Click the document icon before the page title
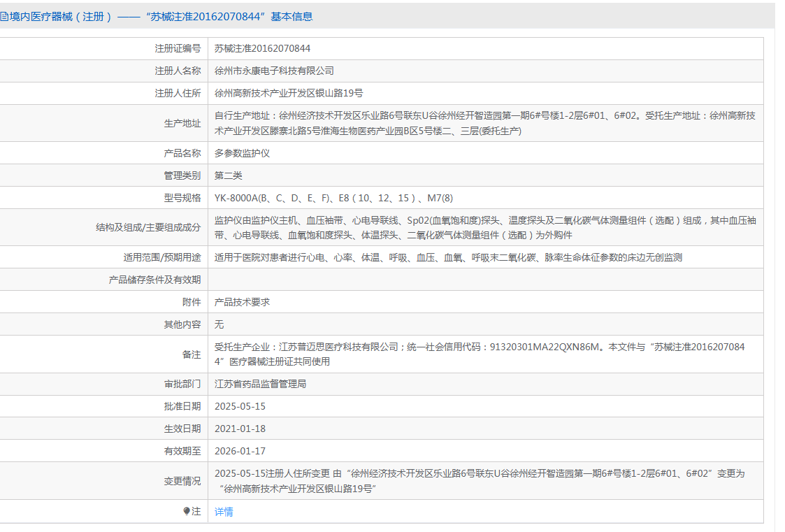The width and height of the screenshot is (785, 532). coord(3,17)
